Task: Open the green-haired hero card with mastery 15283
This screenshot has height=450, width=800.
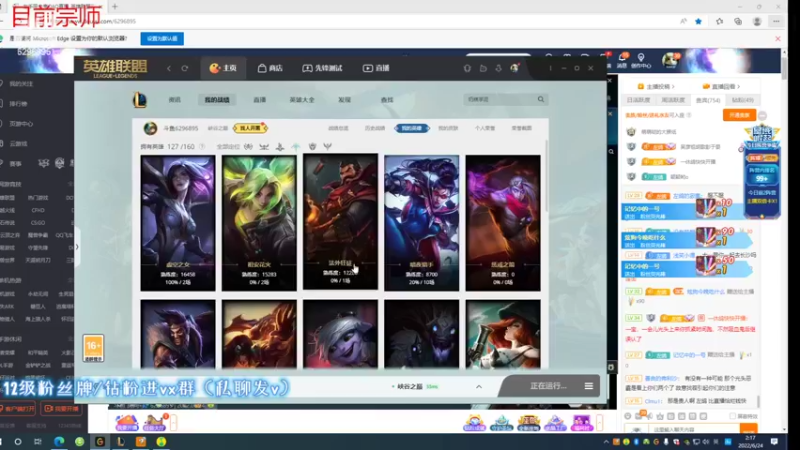Action: click(259, 223)
